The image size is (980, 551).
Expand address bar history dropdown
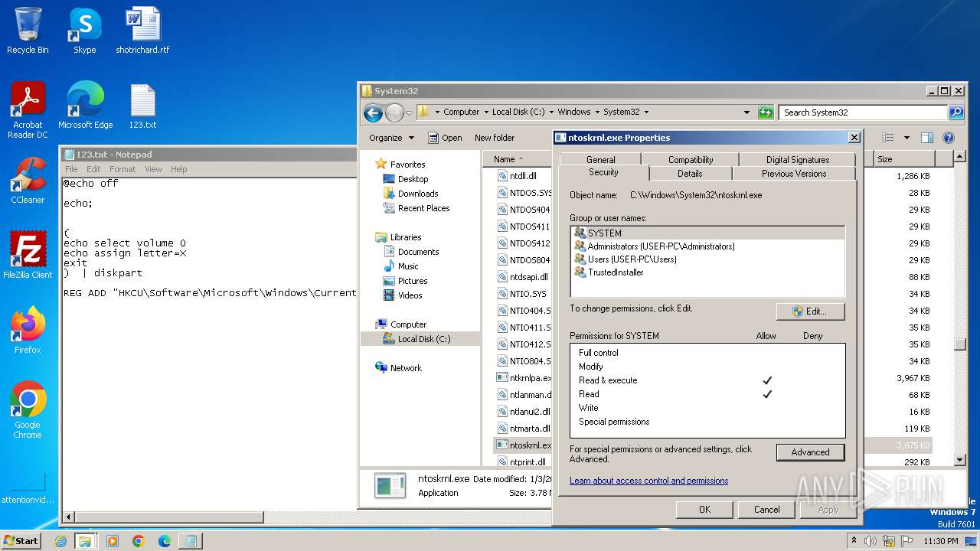747,112
